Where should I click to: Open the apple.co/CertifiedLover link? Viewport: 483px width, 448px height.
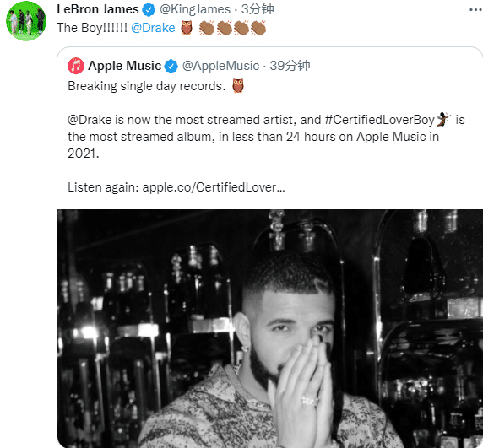214,187
